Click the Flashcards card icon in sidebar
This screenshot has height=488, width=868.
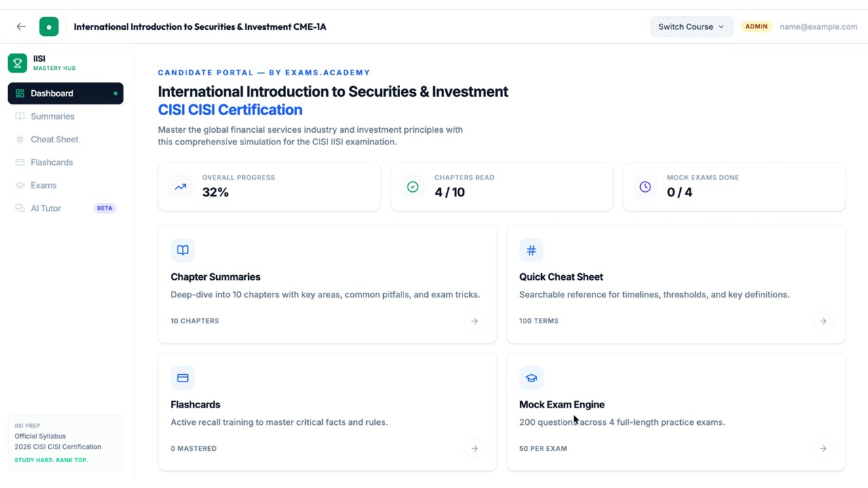click(x=20, y=163)
